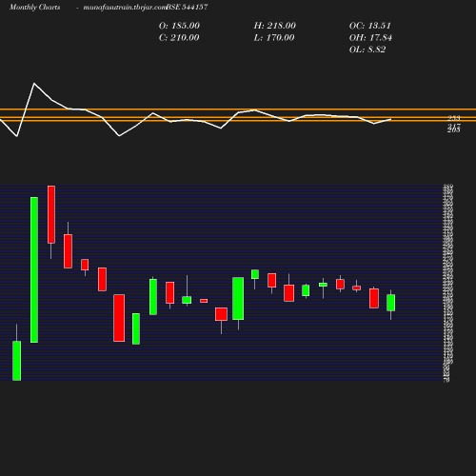The height and width of the screenshot is (476, 476).
Task: Click the "OC: 13.51" value
Action: [370, 26]
